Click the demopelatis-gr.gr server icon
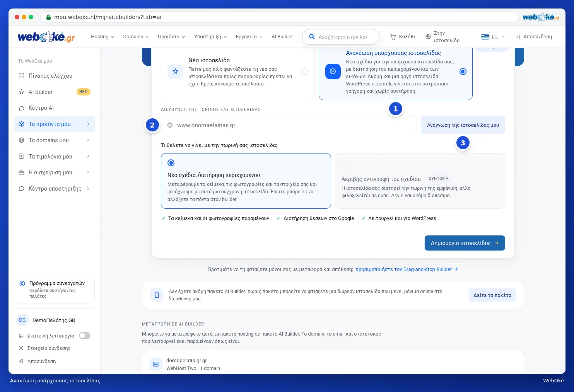 click(x=156, y=364)
